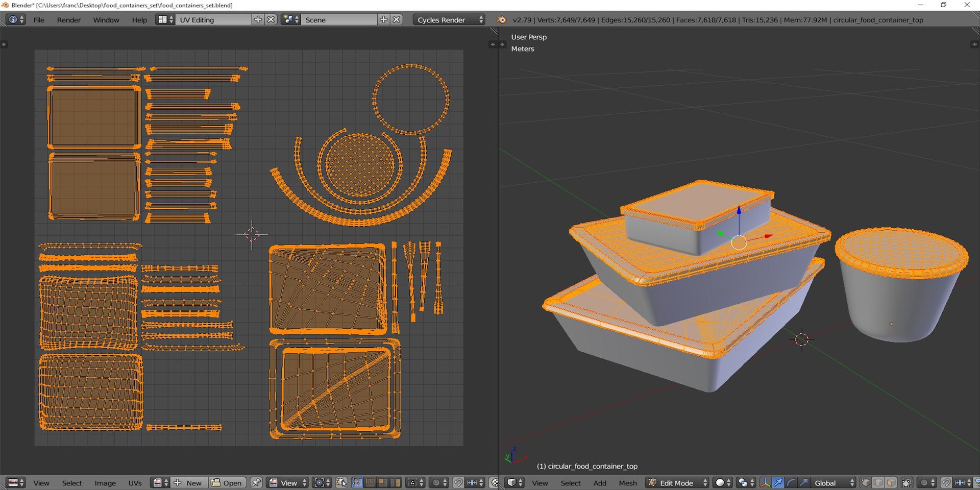This screenshot has height=490, width=980.
Task: Select UV edge selection mode
Action: 370,483
